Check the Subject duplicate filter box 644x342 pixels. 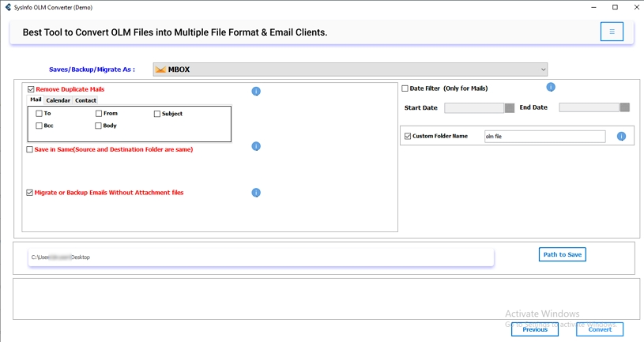pyautogui.click(x=157, y=114)
